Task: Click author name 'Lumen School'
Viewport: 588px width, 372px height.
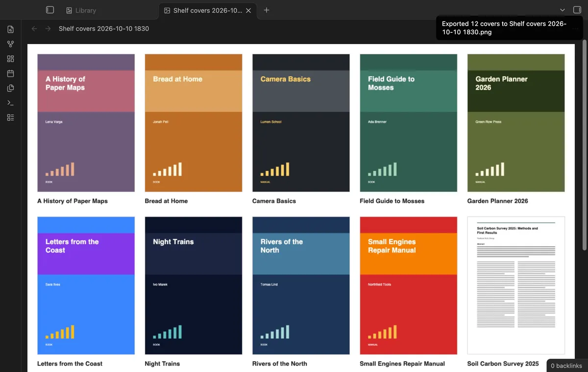Action: pyautogui.click(x=271, y=122)
